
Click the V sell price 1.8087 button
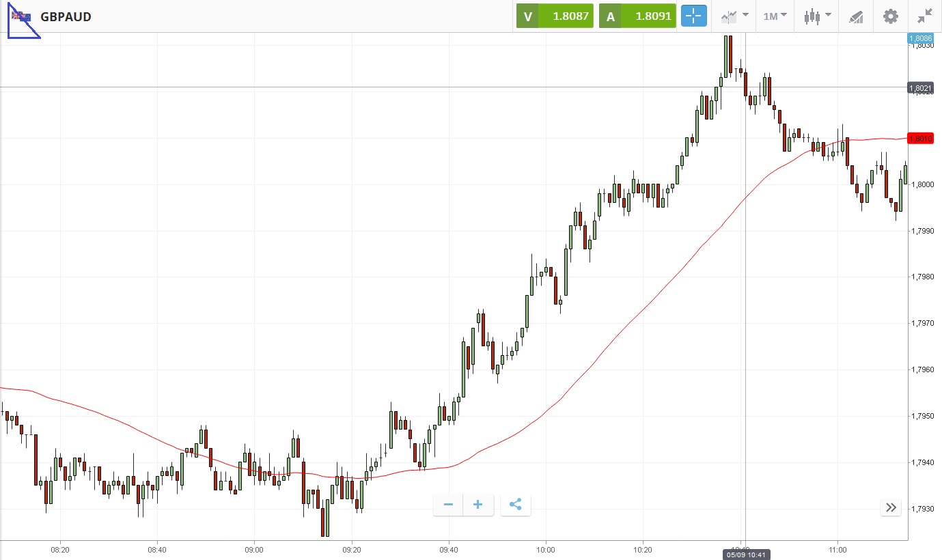coord(555,16)
